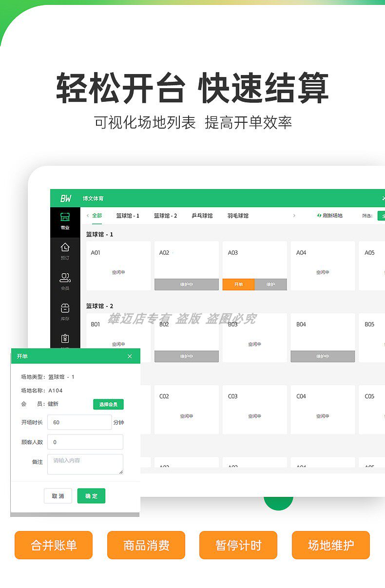Select the 全部 tab
Viewport: 385px width, 588px height.
[x=97, y=215]
